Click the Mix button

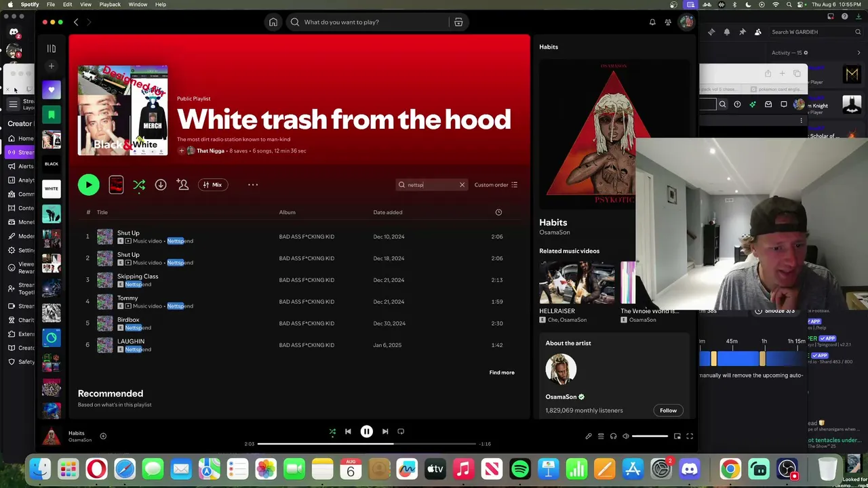[212, 184]
